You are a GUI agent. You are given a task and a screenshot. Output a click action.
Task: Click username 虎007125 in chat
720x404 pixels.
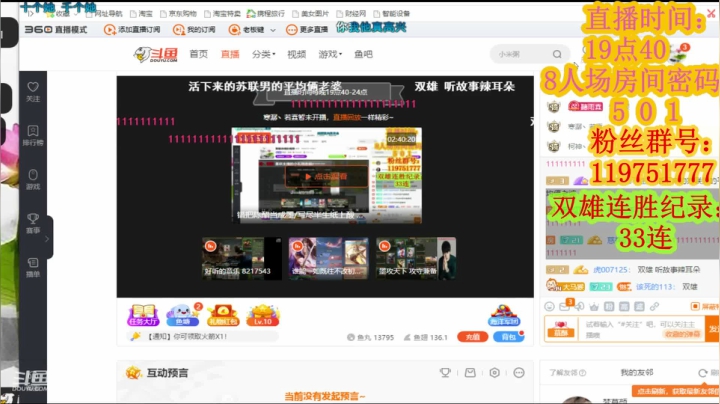coord(610,270)
